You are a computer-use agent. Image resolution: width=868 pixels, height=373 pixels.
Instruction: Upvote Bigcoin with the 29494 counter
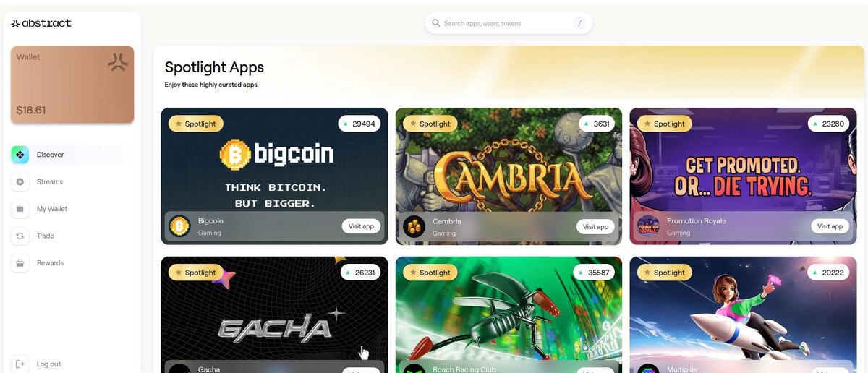click(x=359, y=124)
